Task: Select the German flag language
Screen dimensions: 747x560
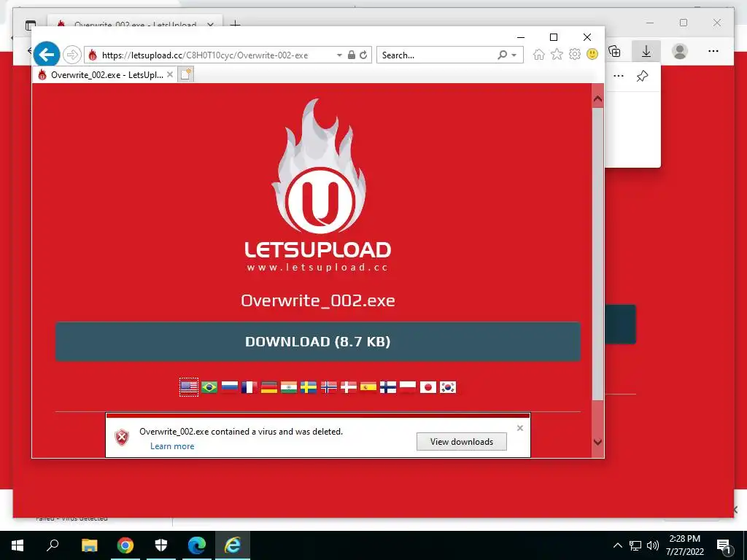Action: pos(269,387)
